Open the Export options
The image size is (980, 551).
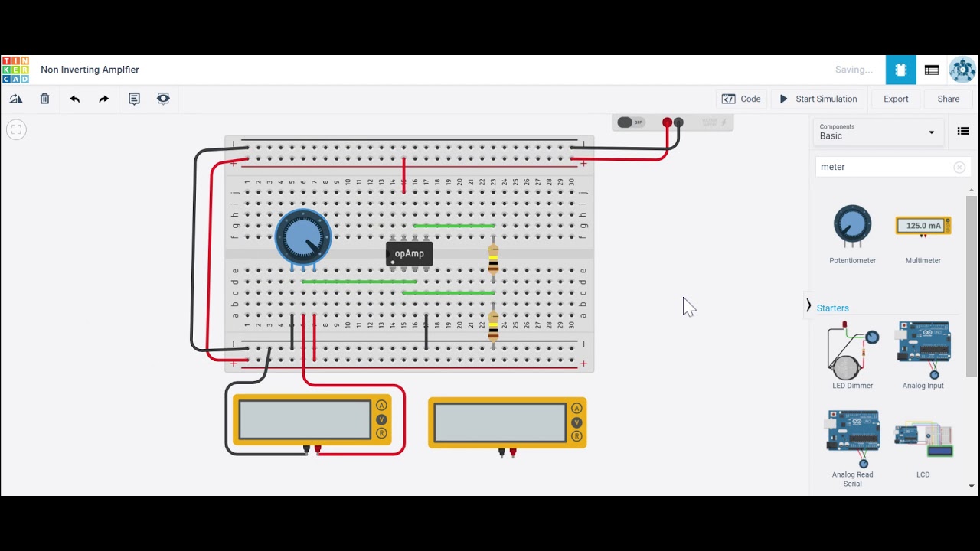pos(896,99)
